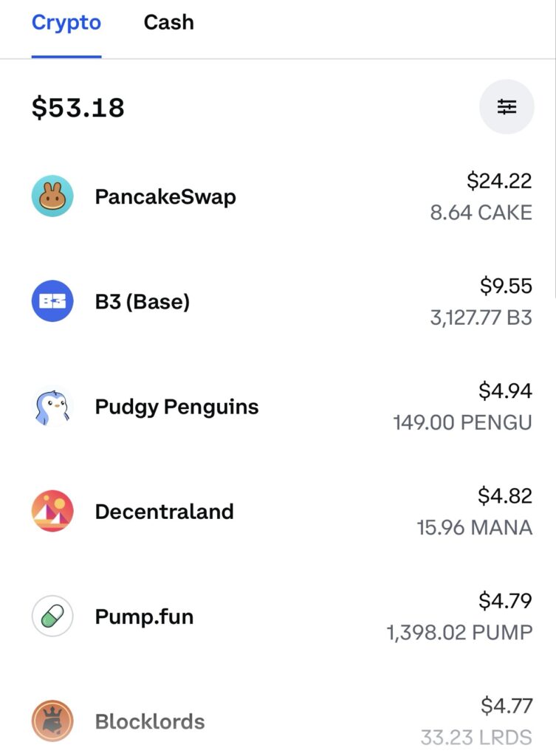Tap the Decentraland mountain logo

tap(52, 511)
